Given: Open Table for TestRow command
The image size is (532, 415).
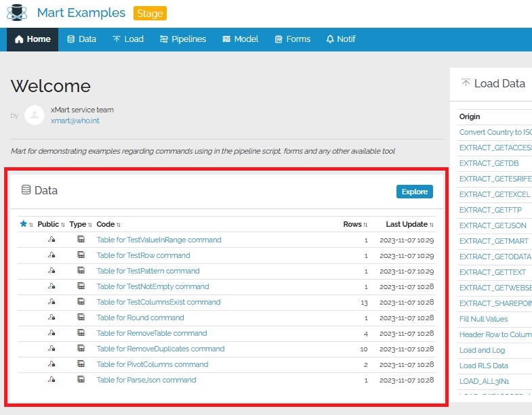Looking at the screenshot, I should pos(143,255).
